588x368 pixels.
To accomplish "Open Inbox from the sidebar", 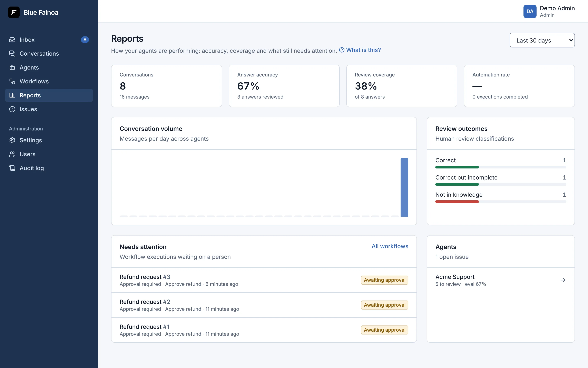I will (x=49, y=40).
